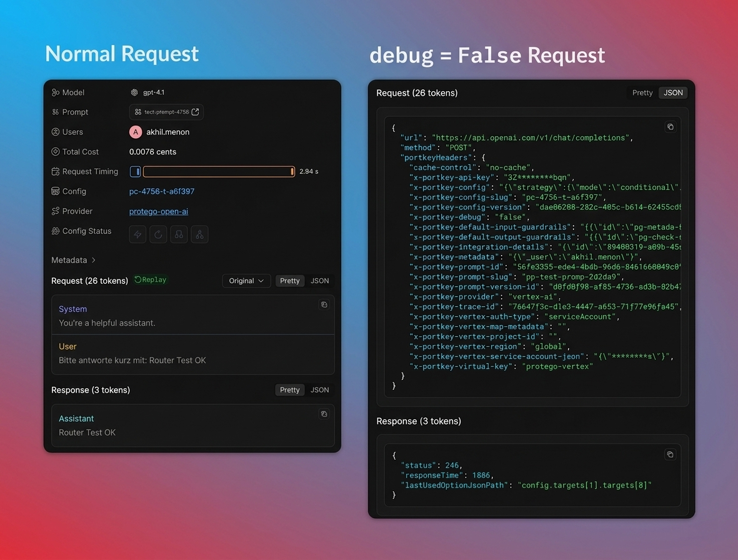The image size is (738, 560).
Task: Open the Original dropdown
Action: pyautogui.click(x=246, y=281)
